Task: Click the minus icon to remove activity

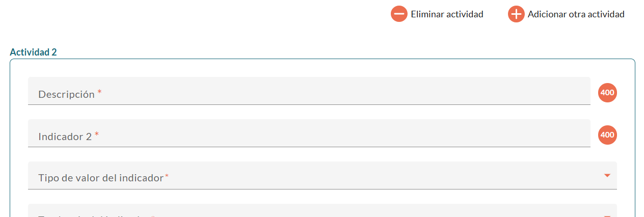Action: click(x=399, y=14)
